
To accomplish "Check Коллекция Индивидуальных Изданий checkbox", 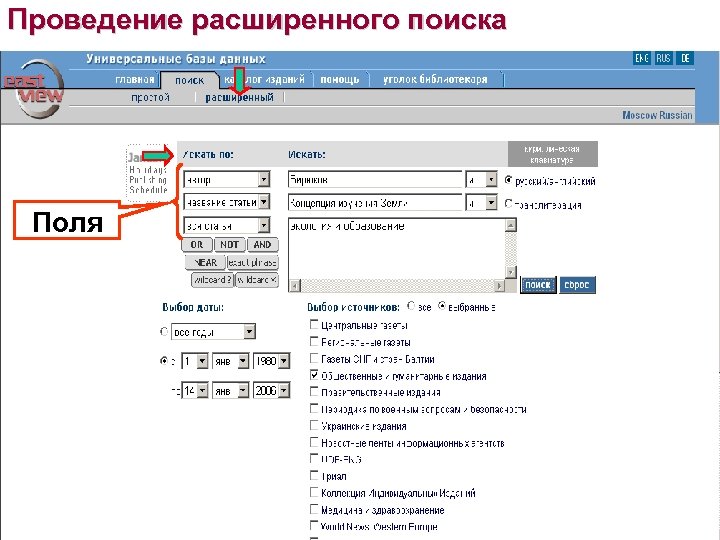I will click(314, 492).
